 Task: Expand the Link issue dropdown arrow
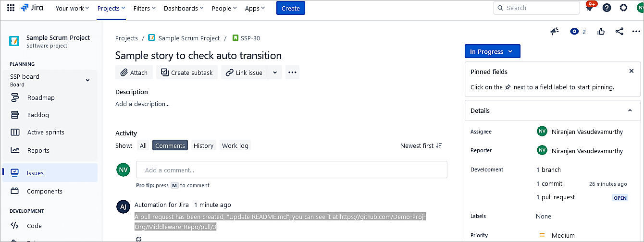(275, 73)
